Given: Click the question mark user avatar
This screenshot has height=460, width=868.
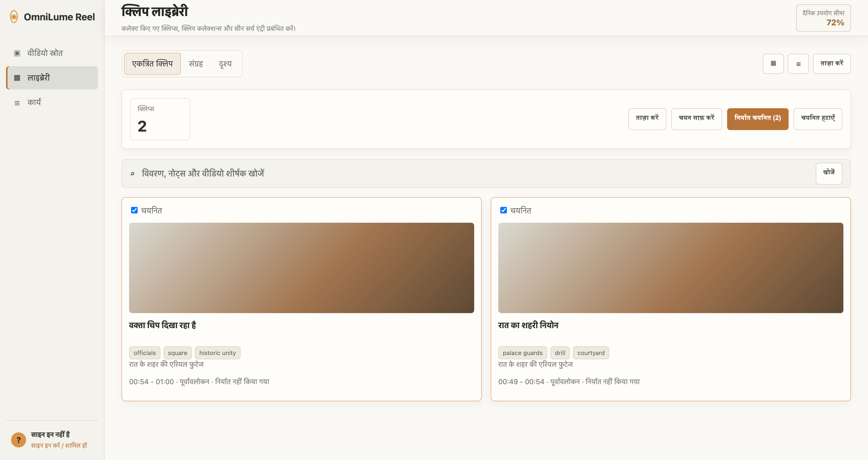Looking at the screenshot, I should coord(19,440).
